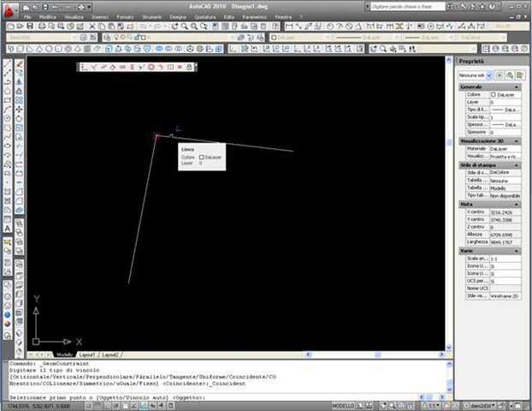
Task: Open the Quotatura menu
Action: [205, 16]
